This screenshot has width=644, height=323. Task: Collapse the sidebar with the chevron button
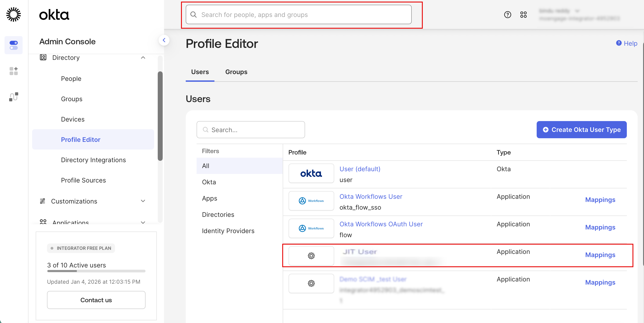coord(164,40)
